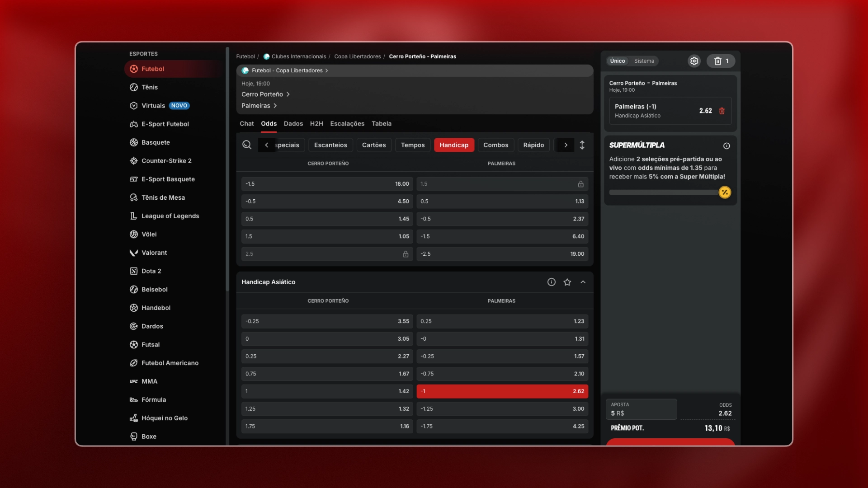Collapse the Handicap Asiático section

tap(583, 282)
